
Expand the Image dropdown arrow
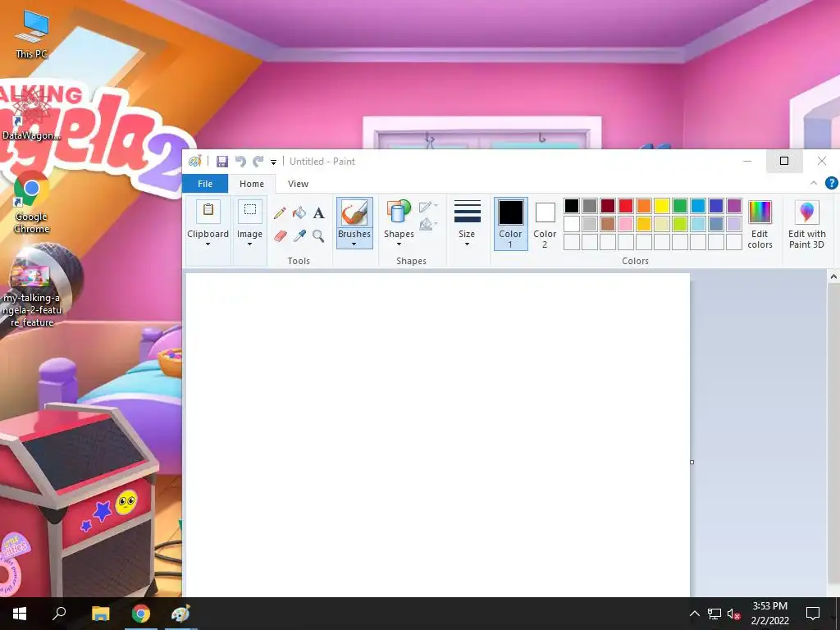click(249, 244)
